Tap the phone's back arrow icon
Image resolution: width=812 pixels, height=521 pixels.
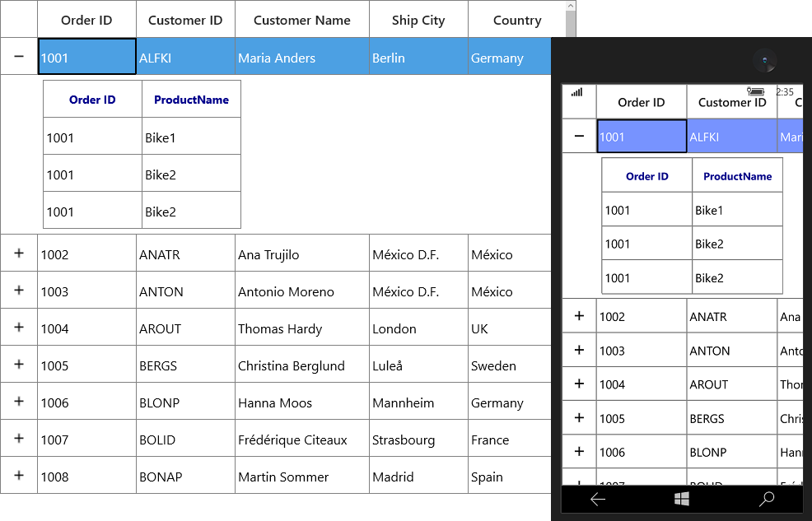pos(598,500)
